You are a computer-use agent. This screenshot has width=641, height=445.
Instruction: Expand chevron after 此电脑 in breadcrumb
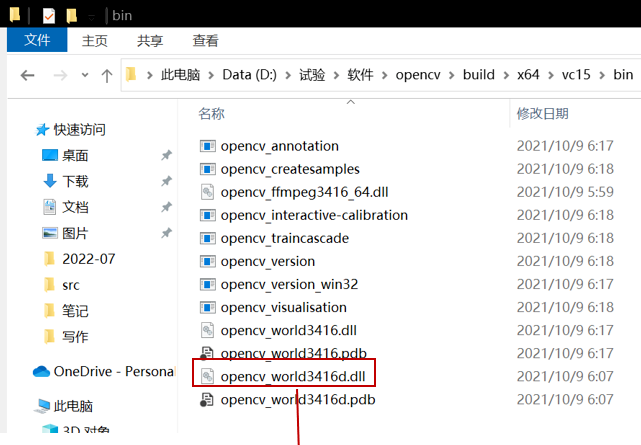(x=211, y=76)
